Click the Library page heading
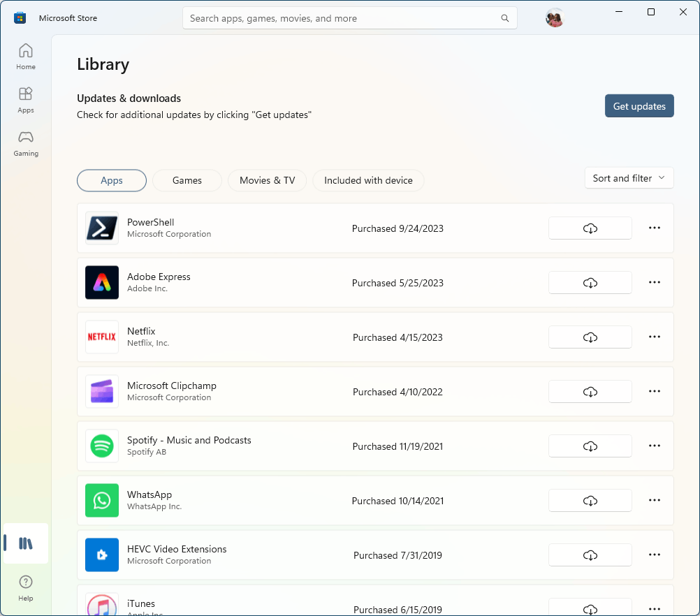 [x=103, y=64]
